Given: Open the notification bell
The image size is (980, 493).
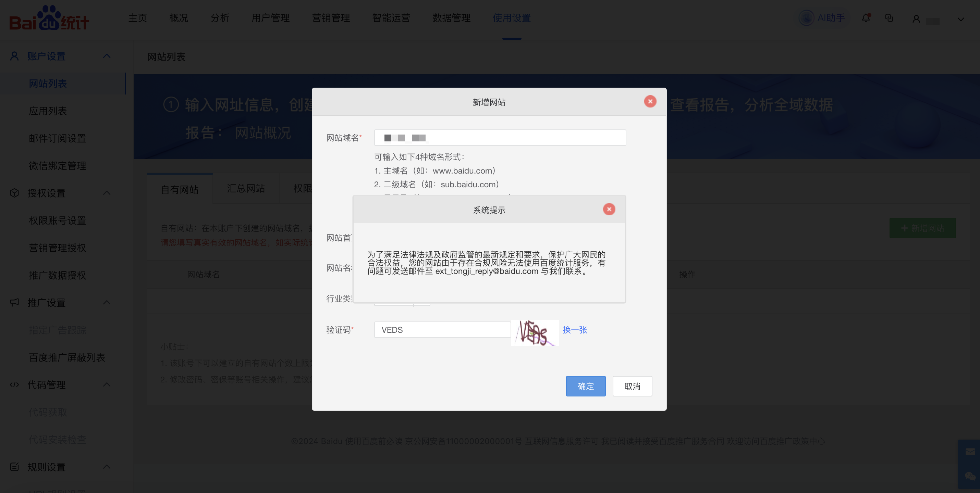Looking at the screenshot, I should click(x=866, y=18).
